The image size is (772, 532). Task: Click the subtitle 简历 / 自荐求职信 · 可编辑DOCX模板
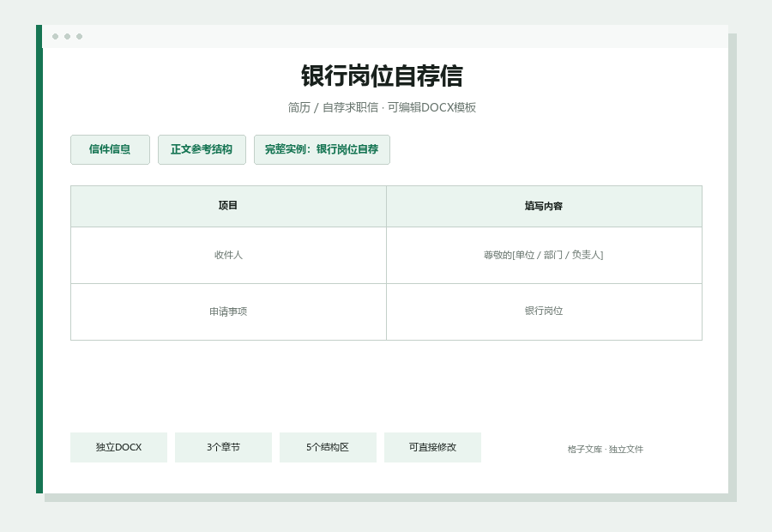382,107
